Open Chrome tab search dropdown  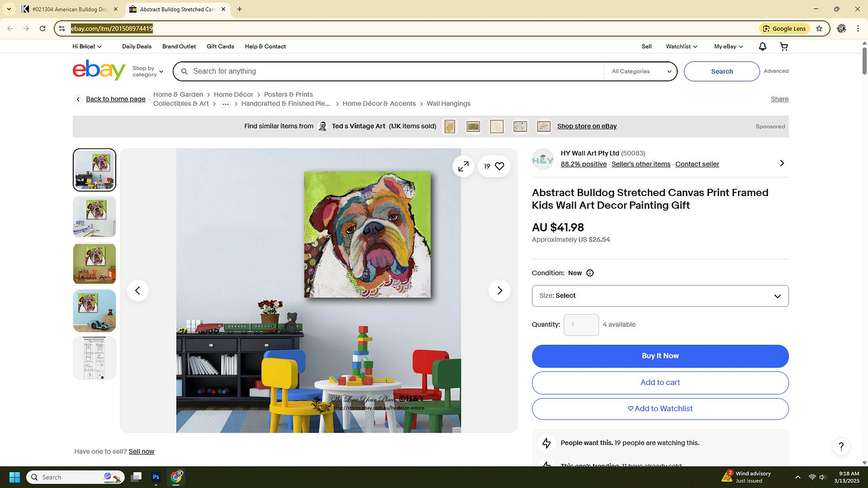[x=9, y=9]
